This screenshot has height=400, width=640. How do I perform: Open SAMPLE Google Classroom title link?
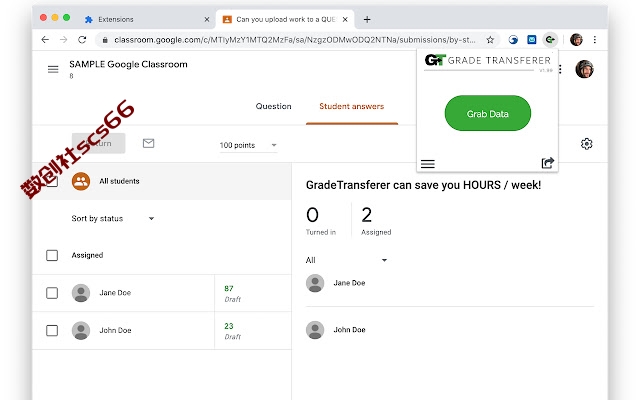[128, 64]
